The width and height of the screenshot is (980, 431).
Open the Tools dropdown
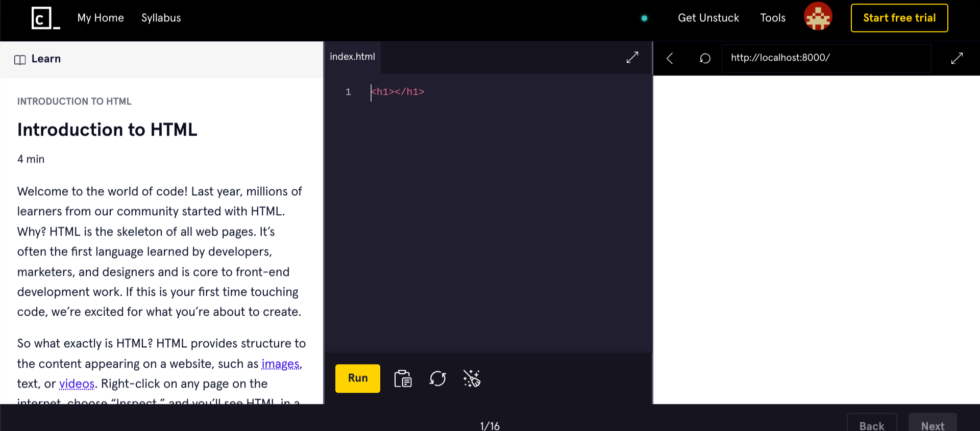click(x=772, y=18)
